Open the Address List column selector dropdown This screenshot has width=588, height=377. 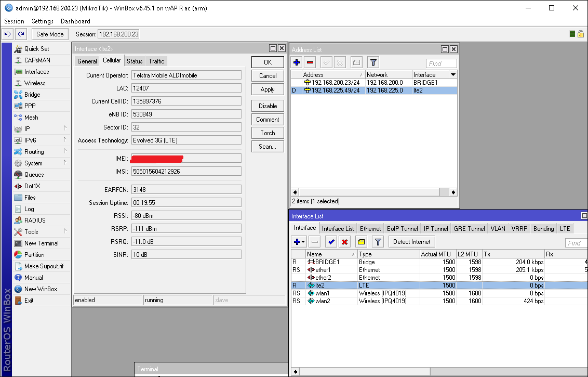(453, 75)
